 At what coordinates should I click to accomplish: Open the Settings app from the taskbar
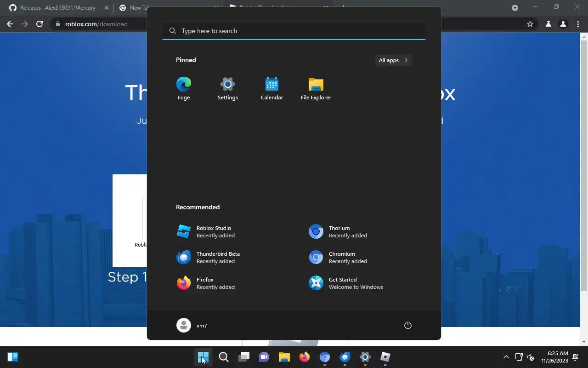[x=365, y=357]
